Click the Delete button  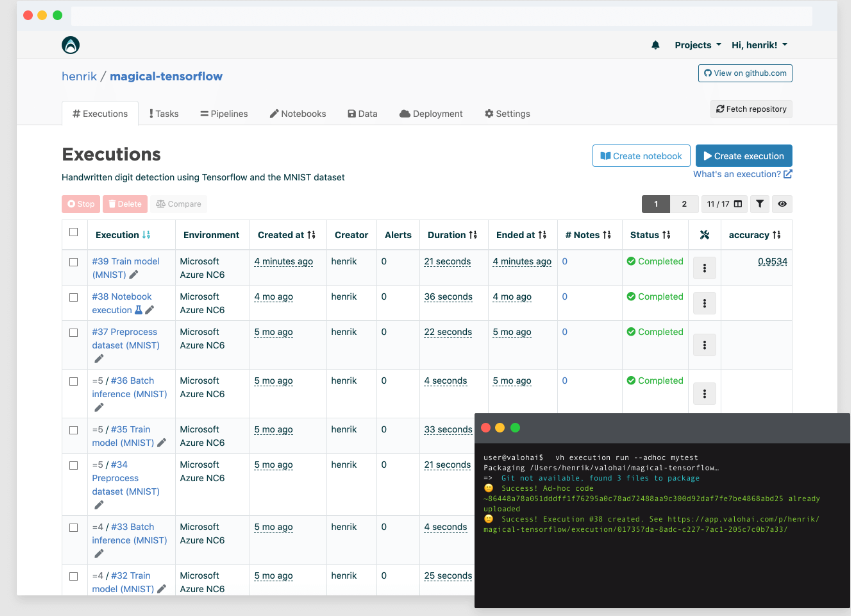pyautogui.click(x=125, y=204)
